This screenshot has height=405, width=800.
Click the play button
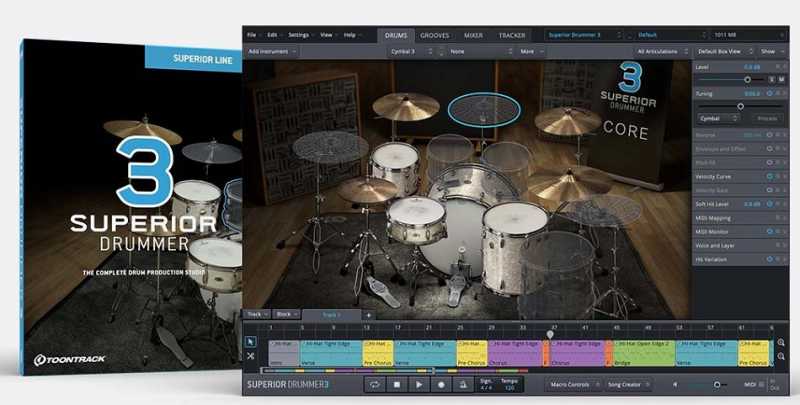(419, 385)
